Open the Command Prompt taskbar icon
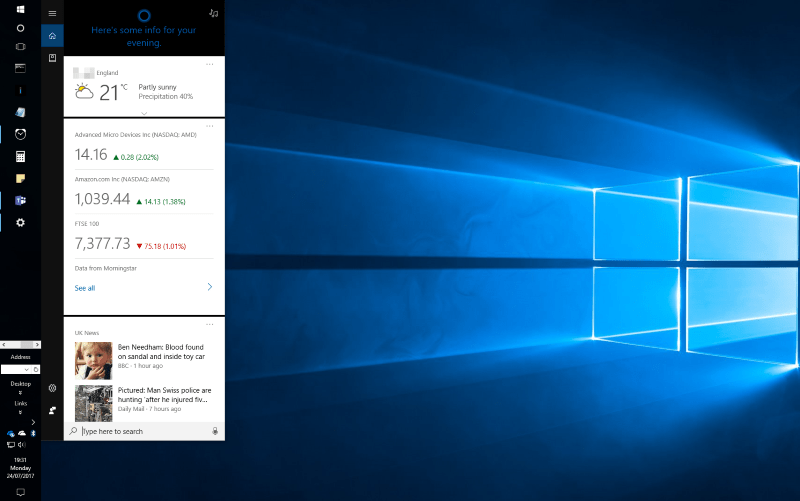This screenshot has width=800, height=501. (x=20, y=68)
